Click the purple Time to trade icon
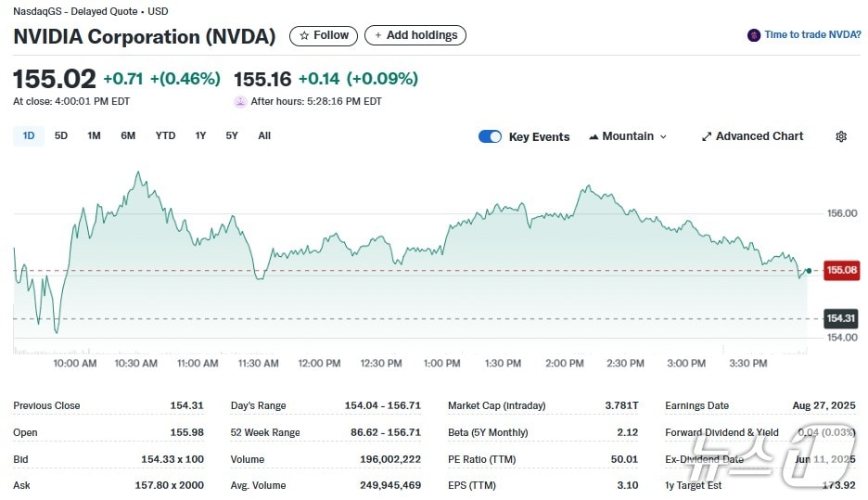The height and width of the screenshot is (500, 868). [754, 35]
